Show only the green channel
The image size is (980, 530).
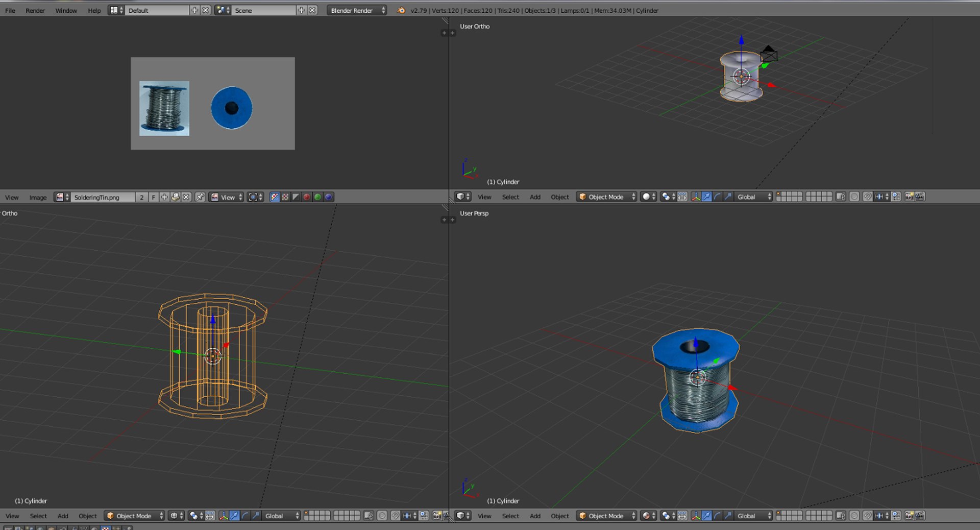318,197
